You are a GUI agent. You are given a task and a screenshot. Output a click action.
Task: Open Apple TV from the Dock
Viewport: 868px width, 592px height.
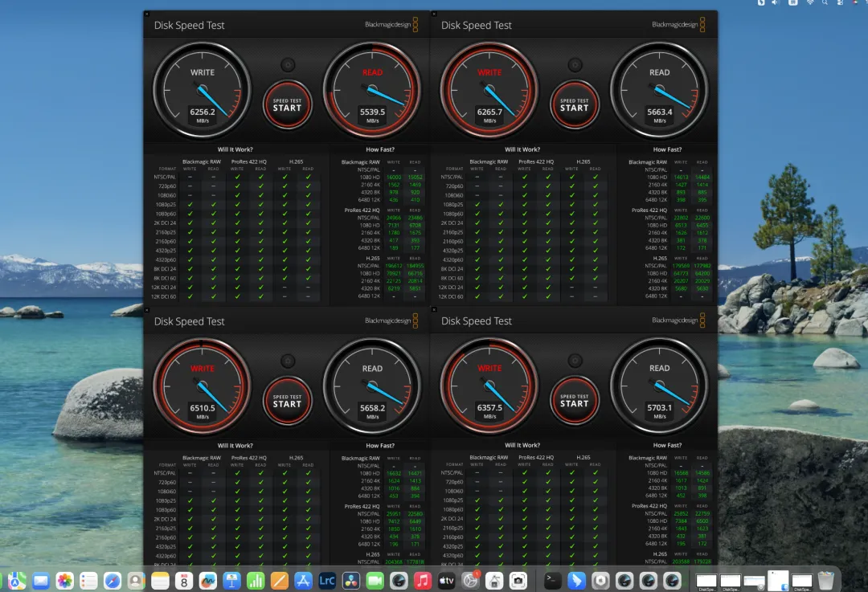click(446, 581)
